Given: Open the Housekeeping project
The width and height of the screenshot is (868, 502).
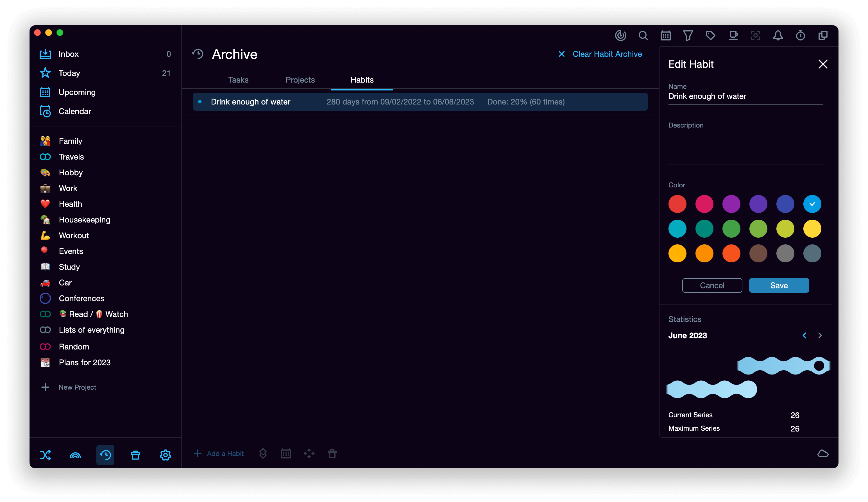Looking at the screenshot, I should tap(105, 220).
